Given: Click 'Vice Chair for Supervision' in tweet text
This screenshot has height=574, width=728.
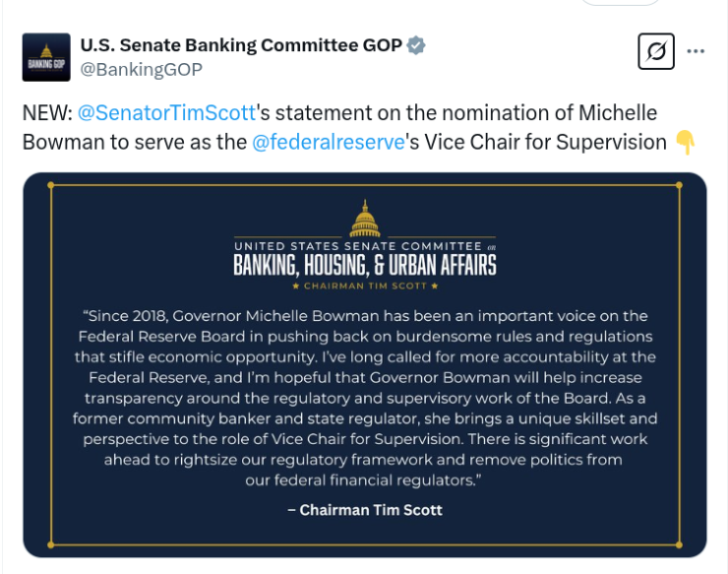Looking at the screenshot, I should [546, 142].
